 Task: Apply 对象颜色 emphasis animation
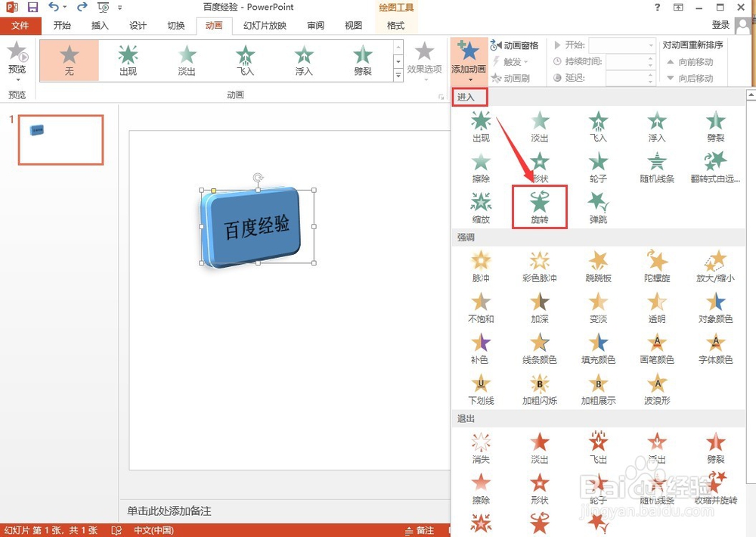tap(715, 308)
